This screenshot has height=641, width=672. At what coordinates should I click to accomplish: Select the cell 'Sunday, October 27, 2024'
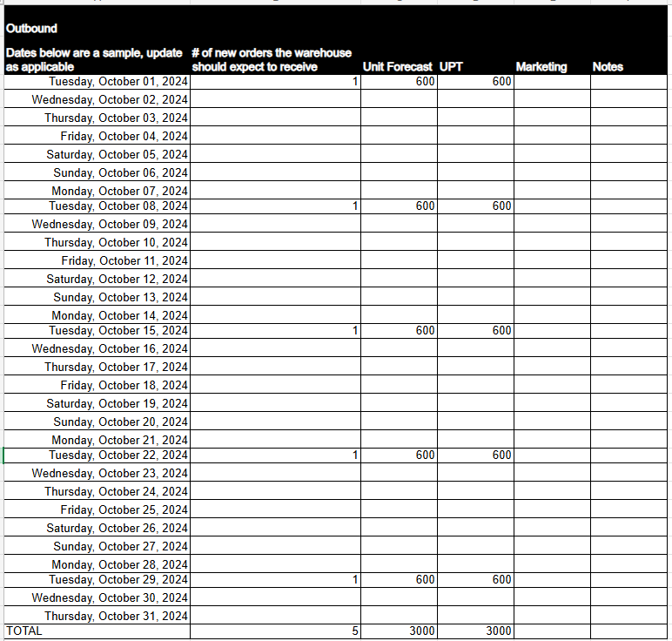coord(97,546)
